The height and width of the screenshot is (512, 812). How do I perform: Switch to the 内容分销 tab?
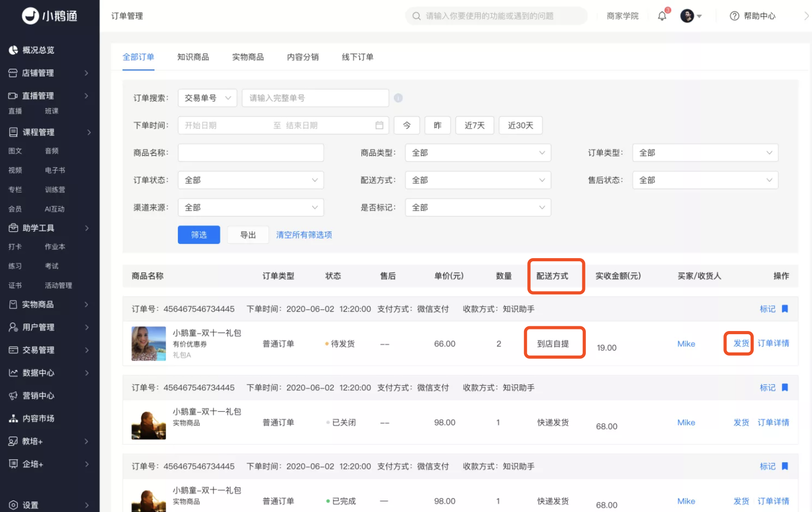pyautogui.click(x=303, y=57)
